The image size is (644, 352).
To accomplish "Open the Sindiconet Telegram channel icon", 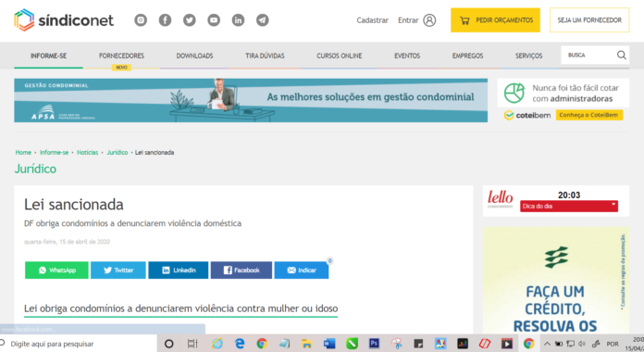I will coord(263,19).
